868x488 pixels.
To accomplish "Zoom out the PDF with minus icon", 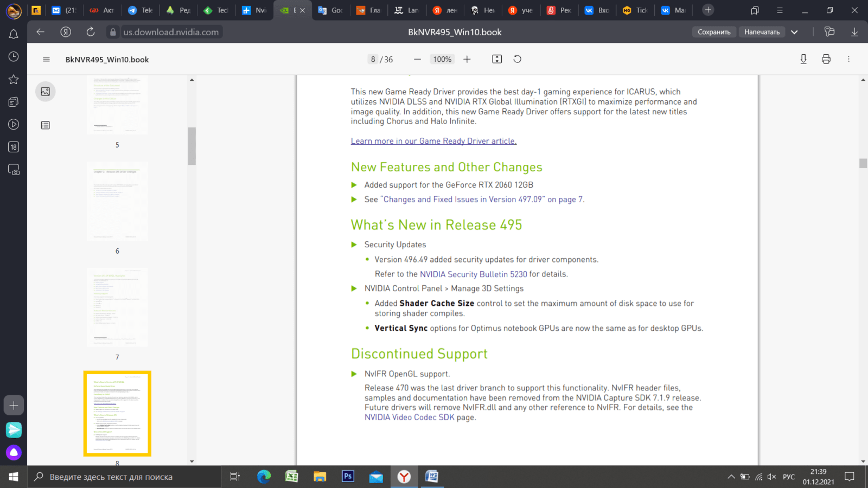I will (x=417, y=59).
